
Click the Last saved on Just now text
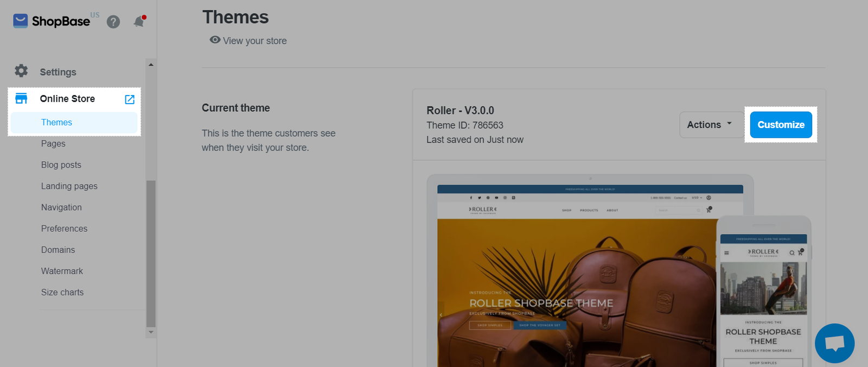point(475,140)
